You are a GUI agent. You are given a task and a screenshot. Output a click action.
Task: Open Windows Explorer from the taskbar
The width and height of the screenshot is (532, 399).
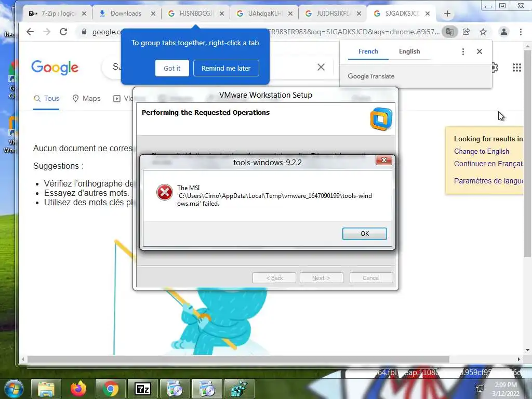(46, 389)
